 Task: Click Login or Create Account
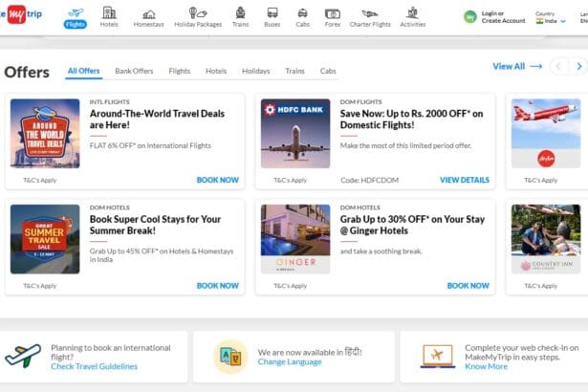pyautogui.click(x=503, y=17)
